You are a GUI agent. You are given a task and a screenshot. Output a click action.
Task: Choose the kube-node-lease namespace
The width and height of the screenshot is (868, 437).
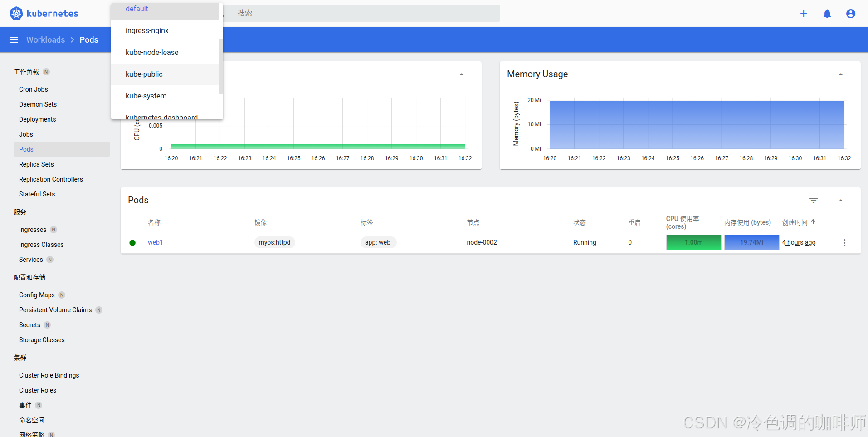[x=166, y=53]
